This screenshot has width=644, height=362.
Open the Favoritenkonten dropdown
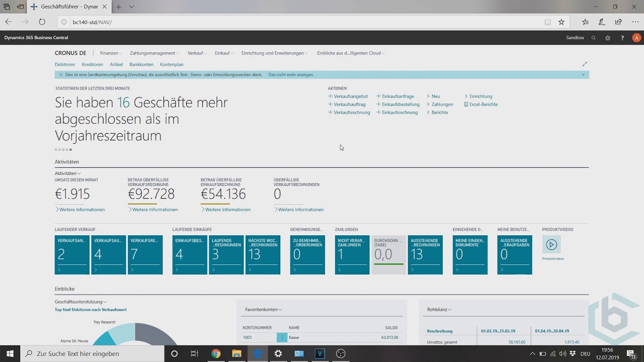[x=264, y=310]
